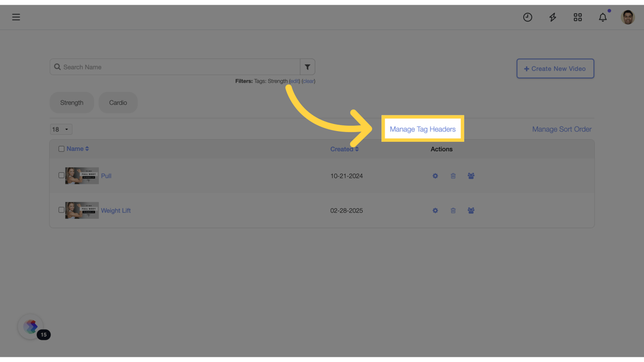Viewport: 644px width, 362px height.
Task: Sort videos by the Created column
Action: 345,148
